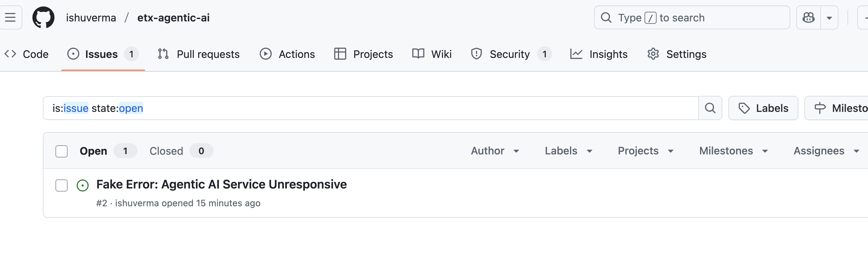
Task: Open the navigation hamburger menu
Action: click(x=11, y=17)
